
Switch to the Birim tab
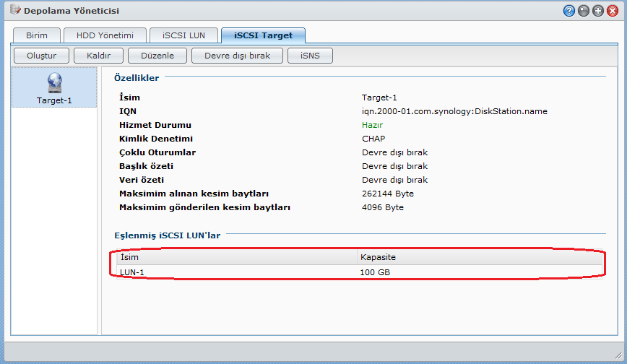point(37,35)
